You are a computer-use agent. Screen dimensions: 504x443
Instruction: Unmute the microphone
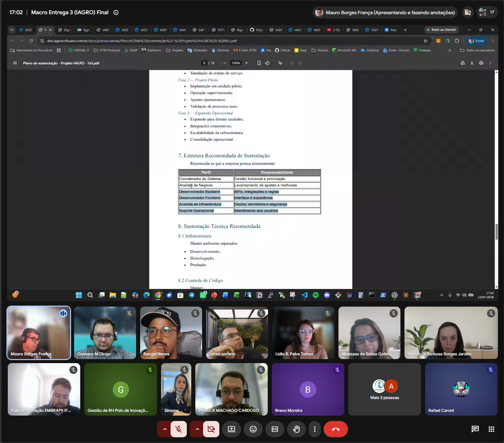(x=179, y=429)
